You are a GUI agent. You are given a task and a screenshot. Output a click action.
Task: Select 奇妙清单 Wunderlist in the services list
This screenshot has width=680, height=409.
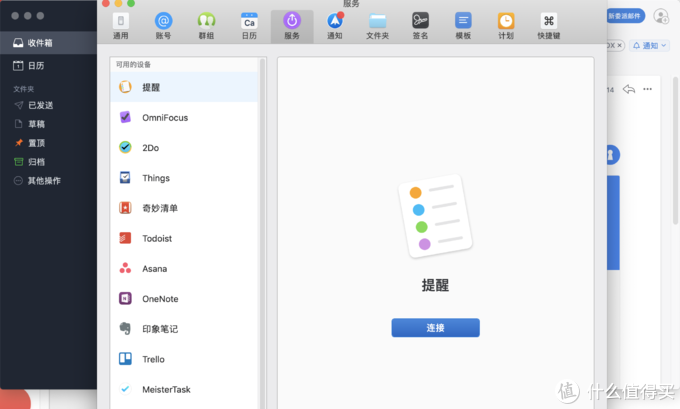(x=185, y=208)
